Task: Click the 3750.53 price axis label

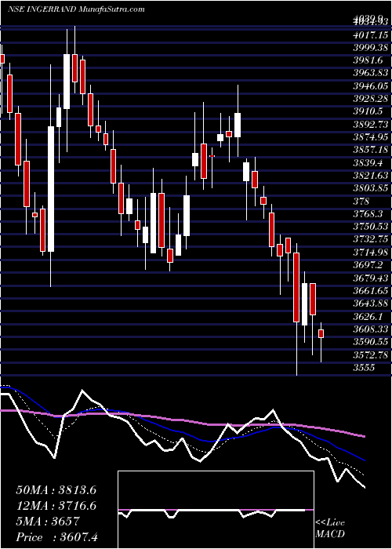Action: click(x=371, y=226)
